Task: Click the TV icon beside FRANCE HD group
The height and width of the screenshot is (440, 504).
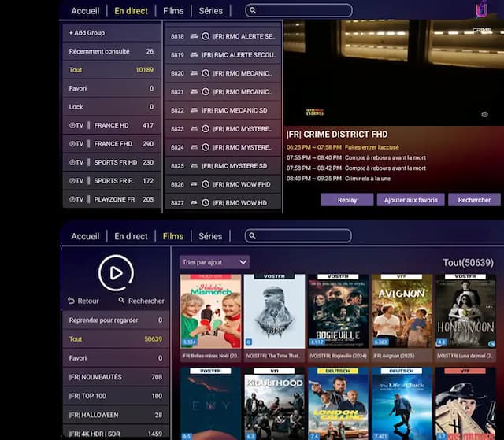Action: coord(76,125)
